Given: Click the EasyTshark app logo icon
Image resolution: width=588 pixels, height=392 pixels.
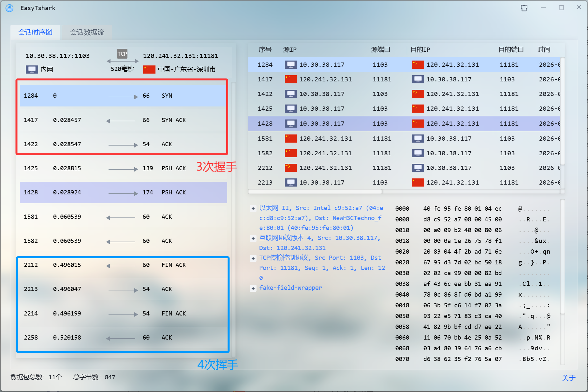Looking at the screenshot, I should coord(10,8).
